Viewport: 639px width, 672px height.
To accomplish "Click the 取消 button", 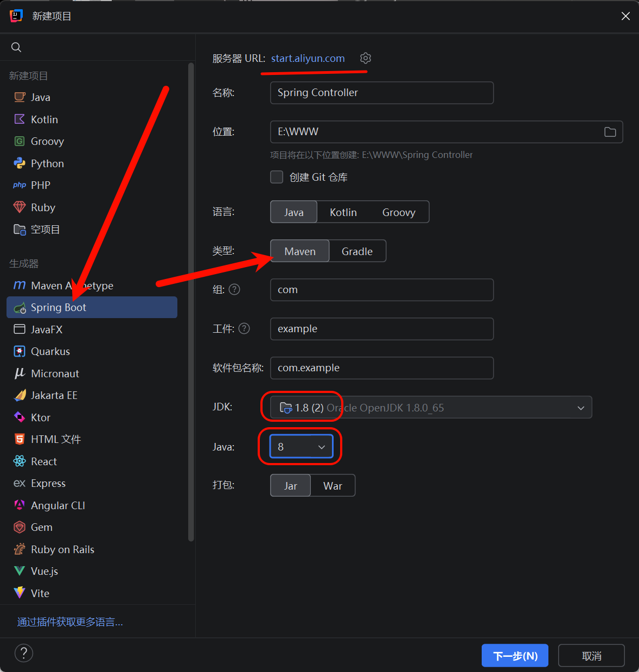I will tap(591, 656).
